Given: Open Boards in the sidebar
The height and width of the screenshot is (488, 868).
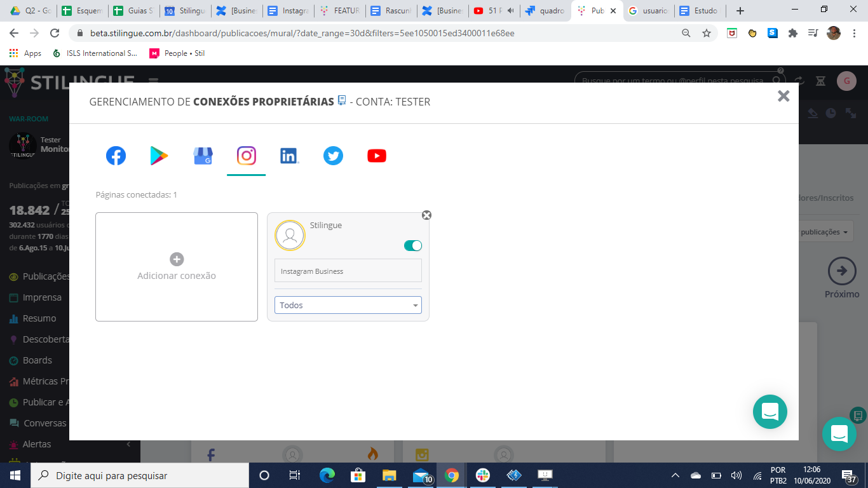Looking at the screenshot, I should (31, 360).
